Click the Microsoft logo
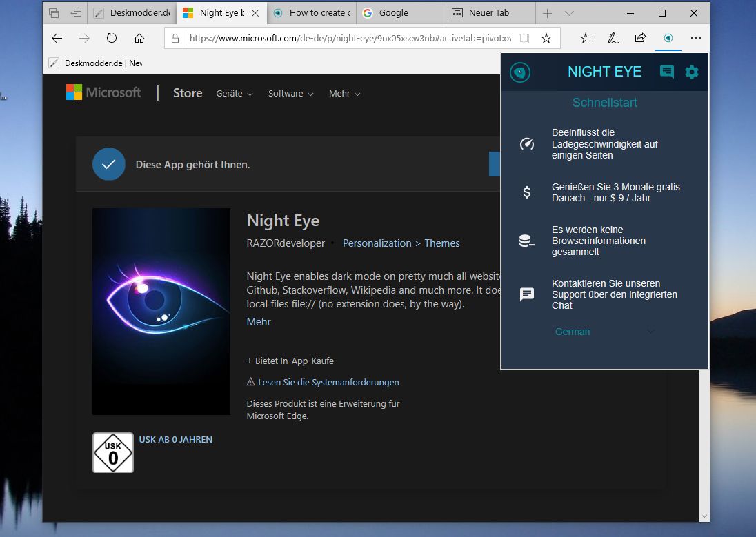The width and height of the screenshot is (756, 537). pos(103,92)
